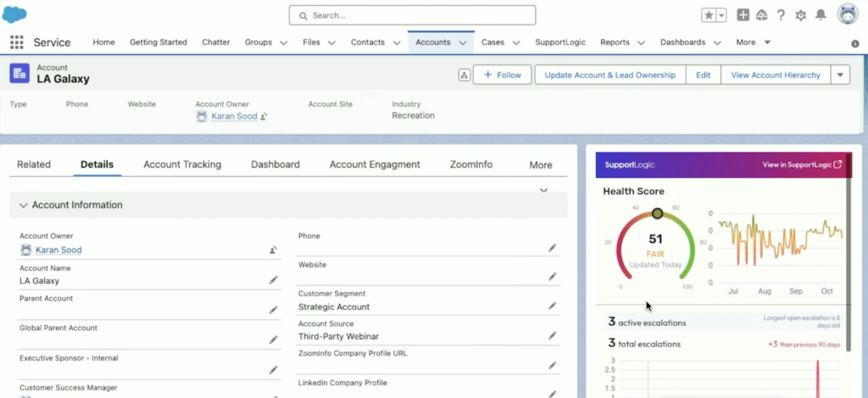Switch to the Related tab

tap(34, 165)
